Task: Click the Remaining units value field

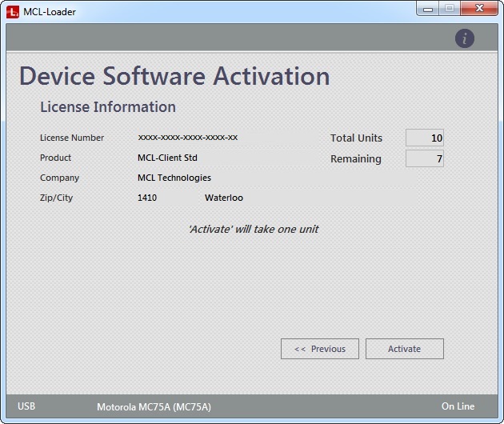Action: point(424,159)
